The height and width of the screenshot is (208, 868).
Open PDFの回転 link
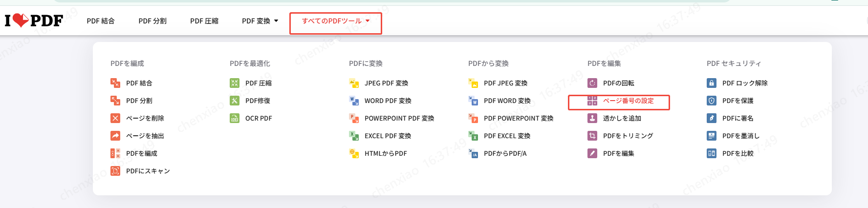pos(619,83)
